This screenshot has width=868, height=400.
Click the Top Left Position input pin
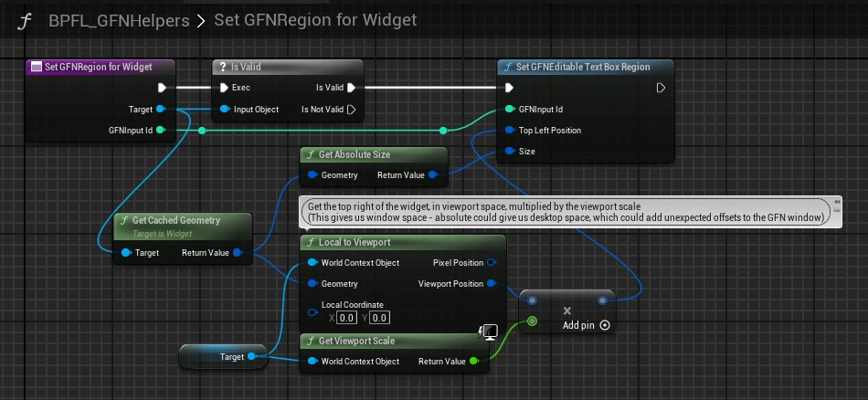(510, 131)
